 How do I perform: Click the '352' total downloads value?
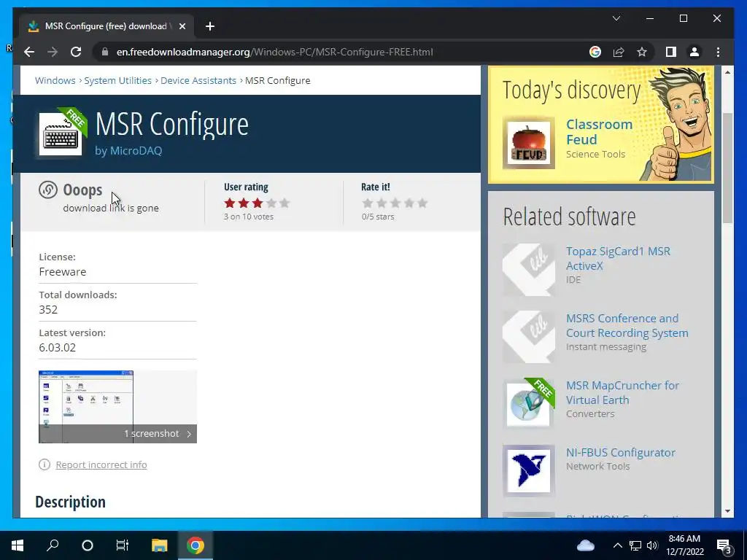pos(48,309)
